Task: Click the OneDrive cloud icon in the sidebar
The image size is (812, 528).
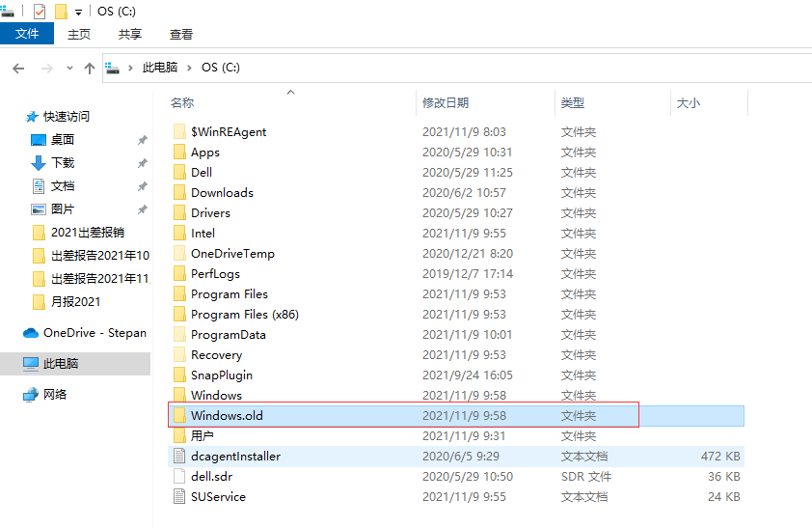Action: coord(31,332)
